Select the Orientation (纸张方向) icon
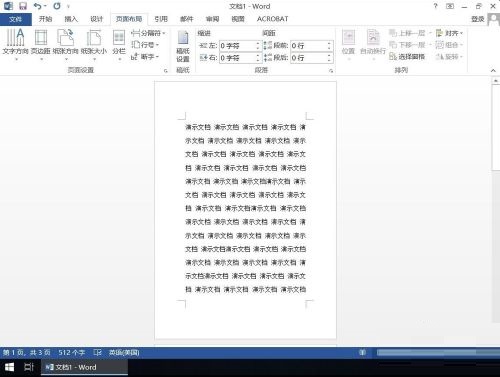The height and width of the screenshot is (377, 500). [x=65, y=43]
